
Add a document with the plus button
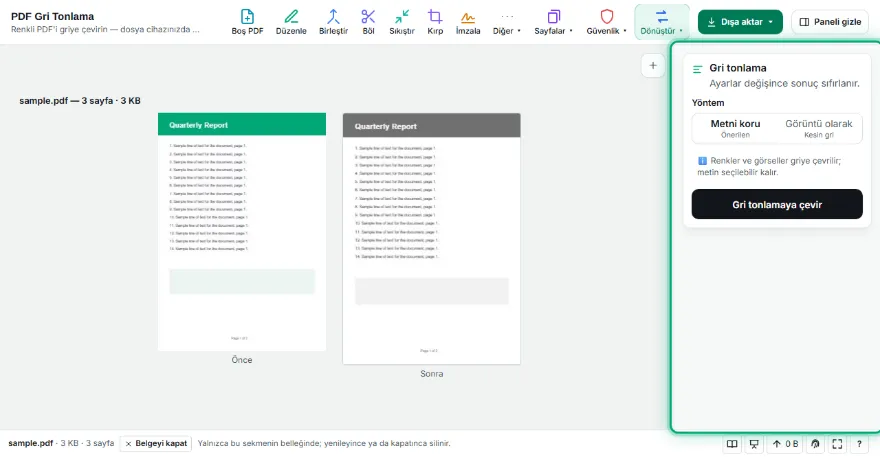653,66
